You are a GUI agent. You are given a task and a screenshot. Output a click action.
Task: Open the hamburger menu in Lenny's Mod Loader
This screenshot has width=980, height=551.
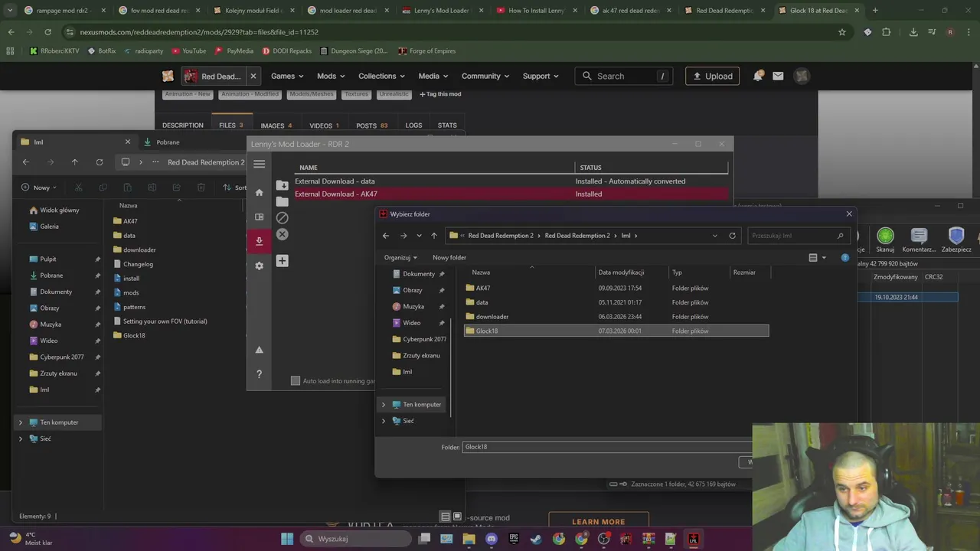coord(259,164)
